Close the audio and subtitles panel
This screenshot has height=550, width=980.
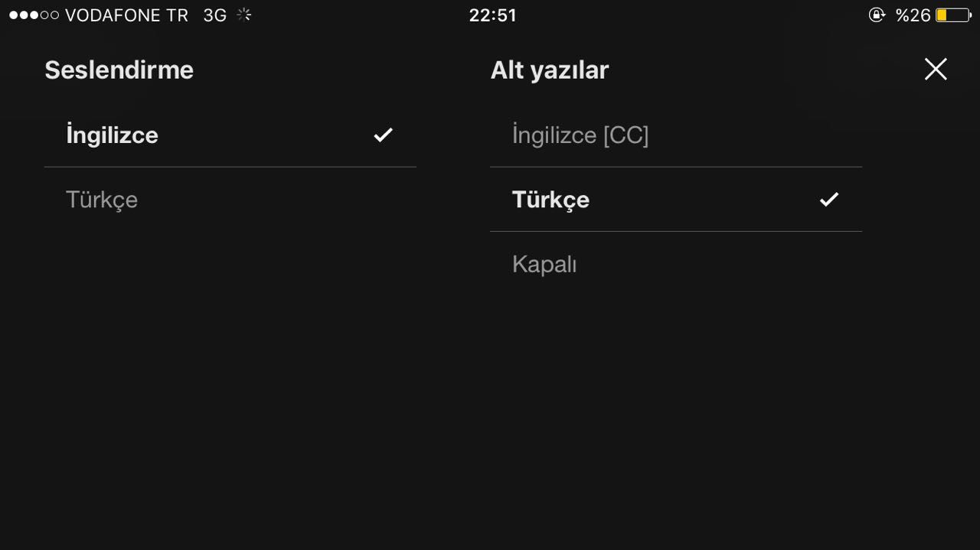[935, 70]
